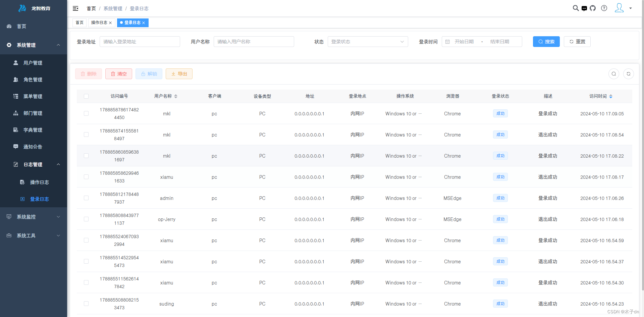Go to 首页 in sidebar

pyautogui.click(x=34, y=26)
